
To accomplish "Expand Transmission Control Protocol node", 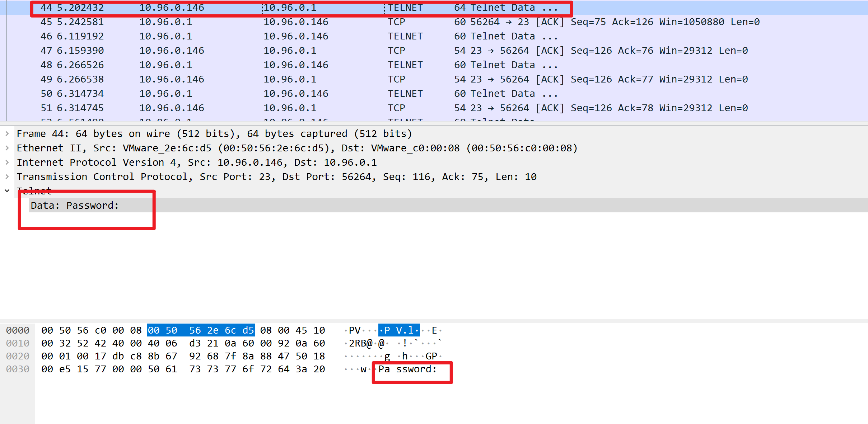I will click(x=7, y=177).
